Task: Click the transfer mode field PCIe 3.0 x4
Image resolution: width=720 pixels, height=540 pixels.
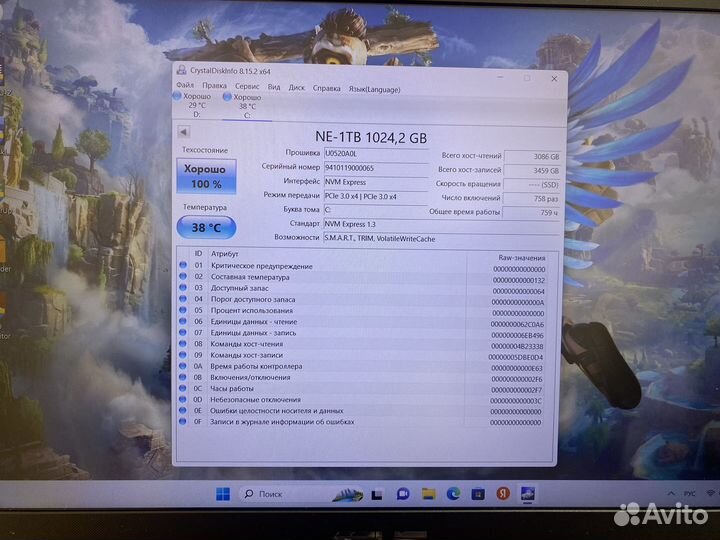Action: pyautogui.click(x=376, y=197)
